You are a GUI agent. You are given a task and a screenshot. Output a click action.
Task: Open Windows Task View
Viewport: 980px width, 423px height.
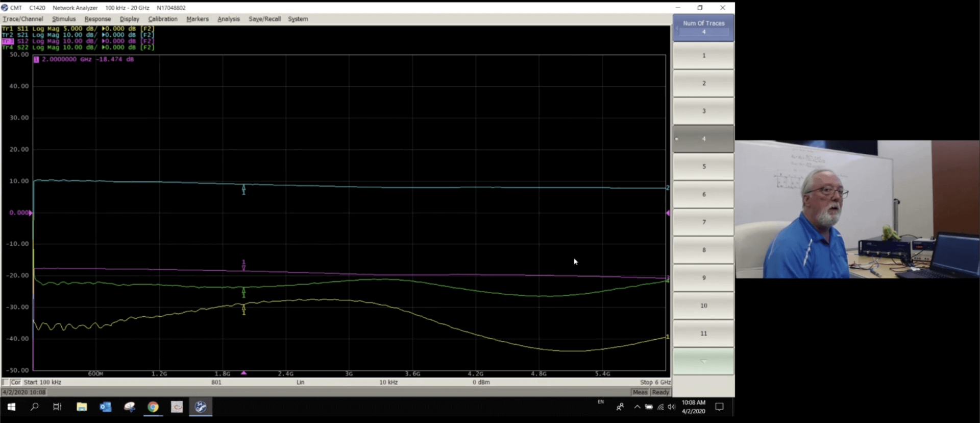(x=57, y=407)
